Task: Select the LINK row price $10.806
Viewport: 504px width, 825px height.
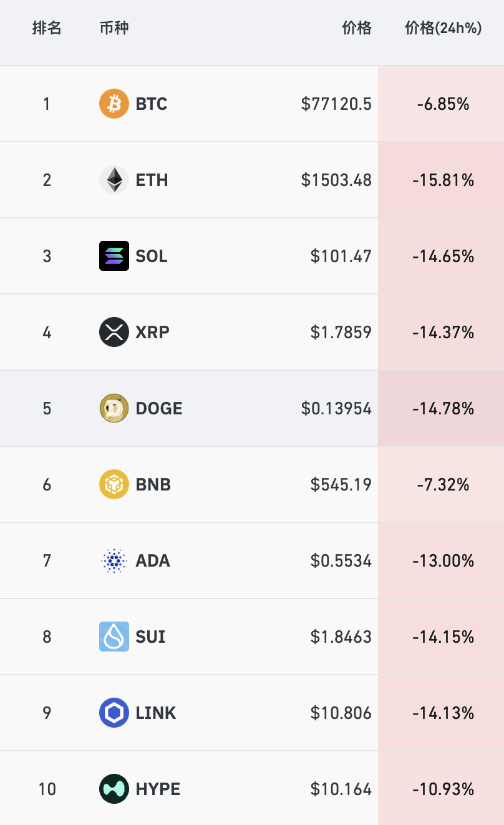Action: (x=341, y=713)
